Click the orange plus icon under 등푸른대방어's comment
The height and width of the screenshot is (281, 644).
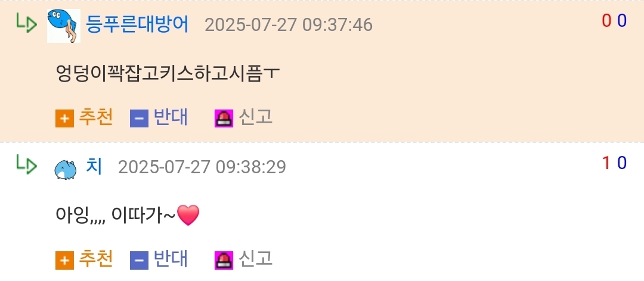click(64, 118)
